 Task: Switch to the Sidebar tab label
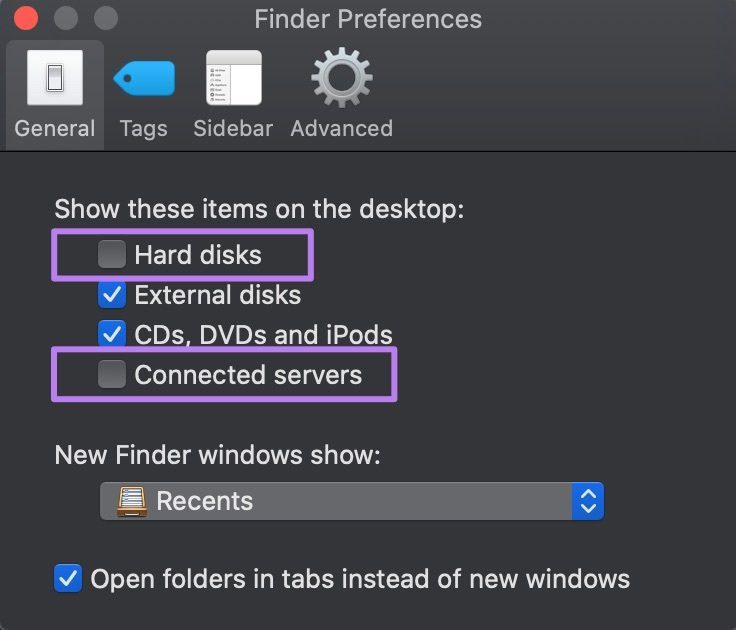(233, 128)
